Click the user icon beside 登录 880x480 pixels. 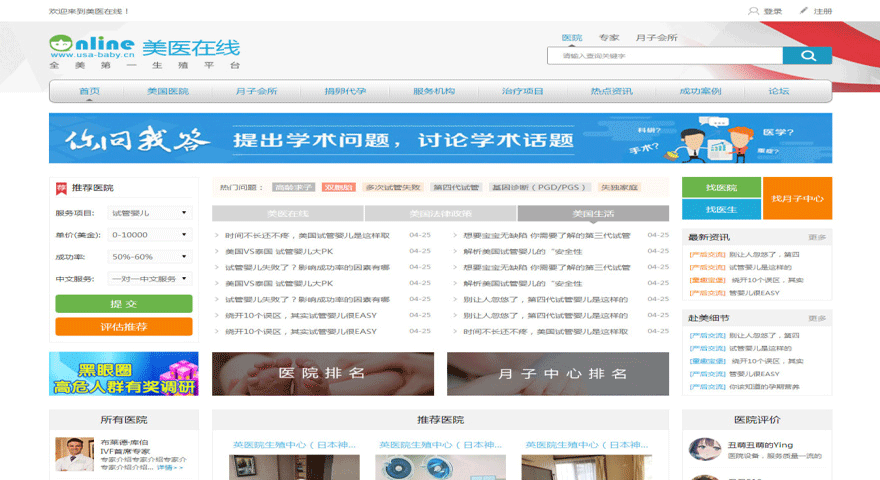click(x=753, y=11)
